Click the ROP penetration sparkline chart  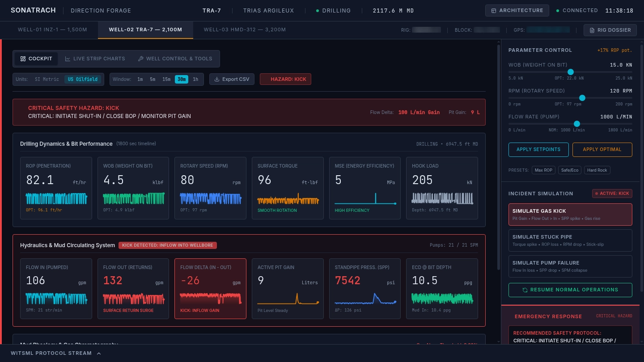tap(55, 198)
